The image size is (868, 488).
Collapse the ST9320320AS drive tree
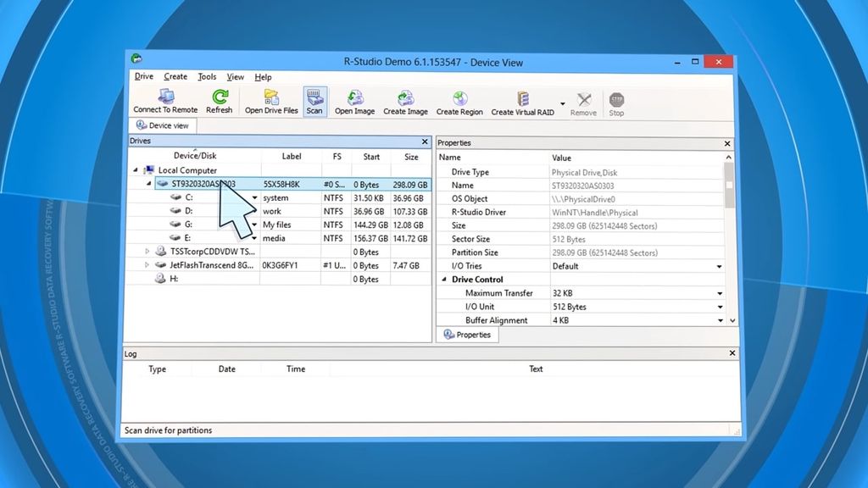tap(149, 184)
